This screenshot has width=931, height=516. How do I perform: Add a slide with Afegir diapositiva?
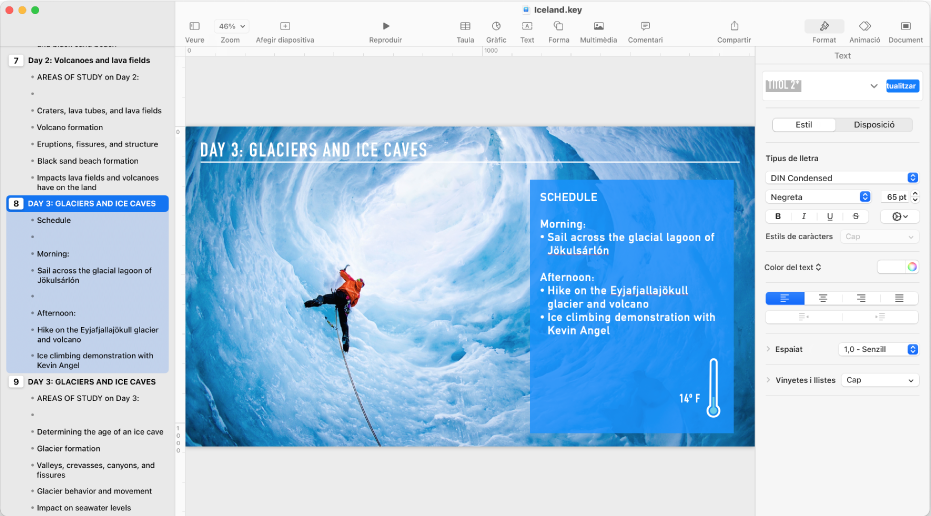tap(285, 26)
